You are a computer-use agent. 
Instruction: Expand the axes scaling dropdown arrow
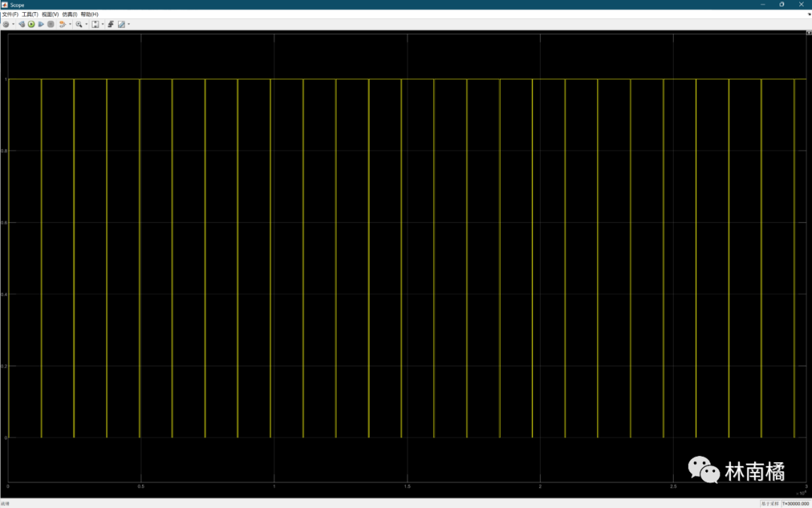102,24
